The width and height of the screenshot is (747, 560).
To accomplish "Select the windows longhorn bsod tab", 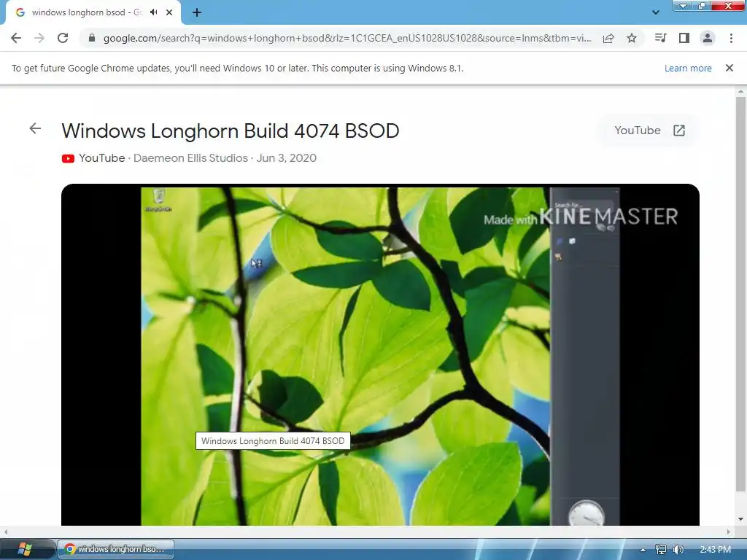I will (93, 12).
